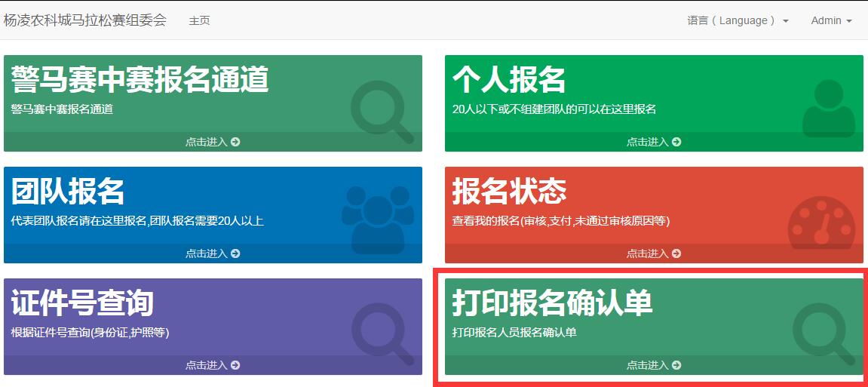Open the 语言 (Language) dropdown
The image size is (868, 387).
click(737, 21)
